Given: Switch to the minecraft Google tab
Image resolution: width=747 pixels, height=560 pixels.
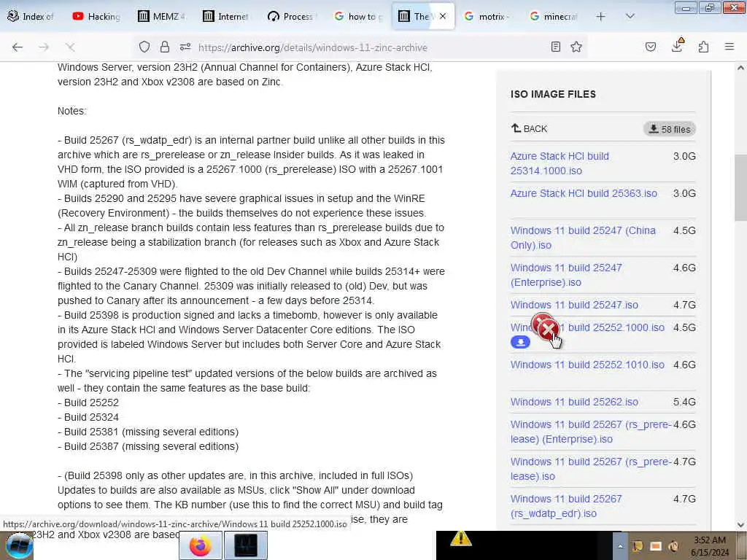Looking at the screenshot, I should [554, 17].
